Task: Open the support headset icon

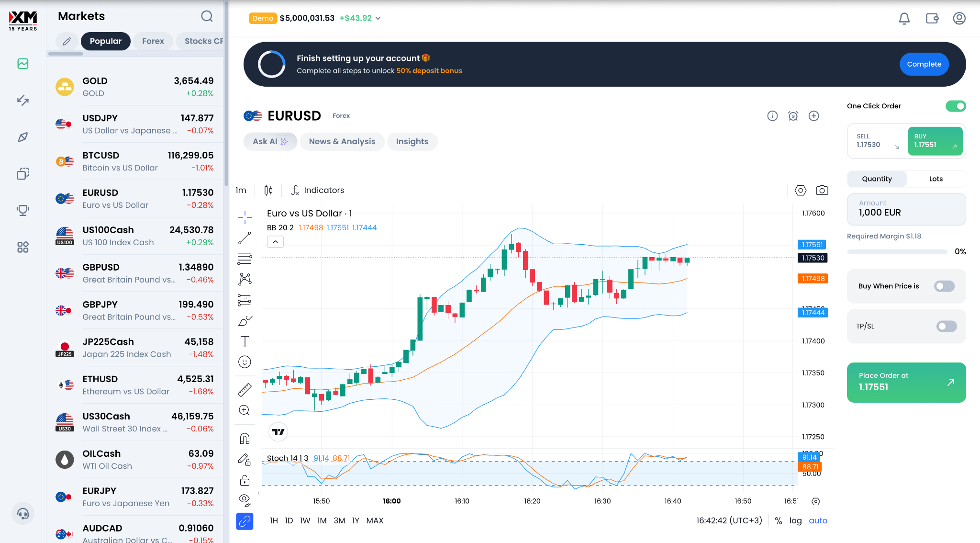Action: tap(23, 514)
